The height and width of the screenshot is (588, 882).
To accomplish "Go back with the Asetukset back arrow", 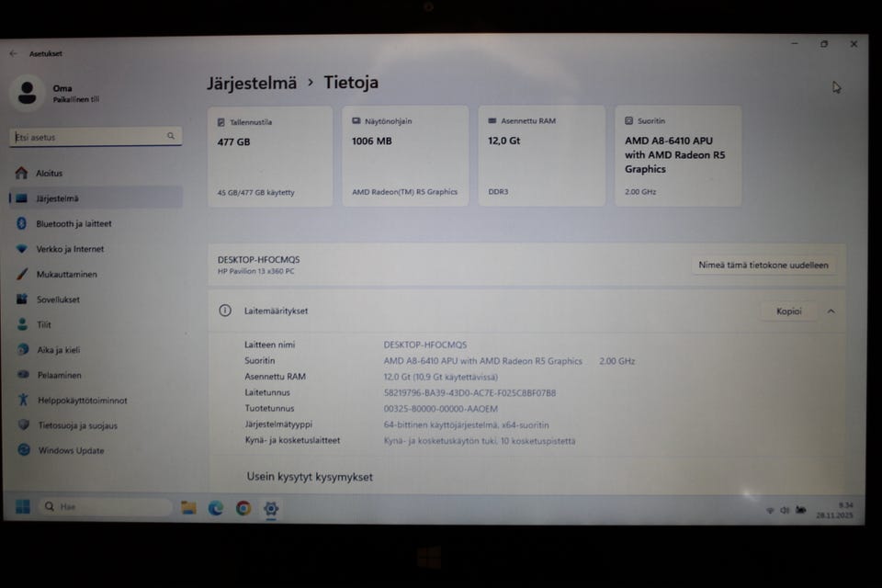I will pyautogui.click(x=13, y=53).
